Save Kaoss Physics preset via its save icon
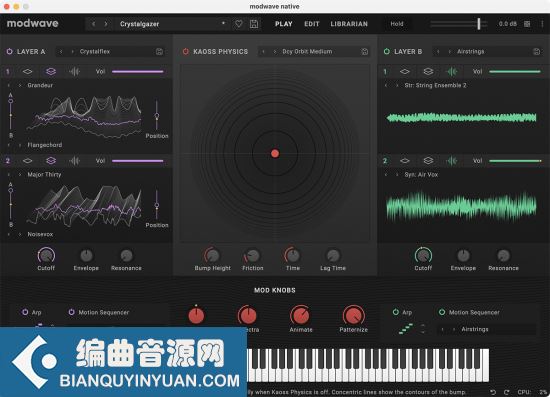Screen dimensions: 550x397 point(365,52)
